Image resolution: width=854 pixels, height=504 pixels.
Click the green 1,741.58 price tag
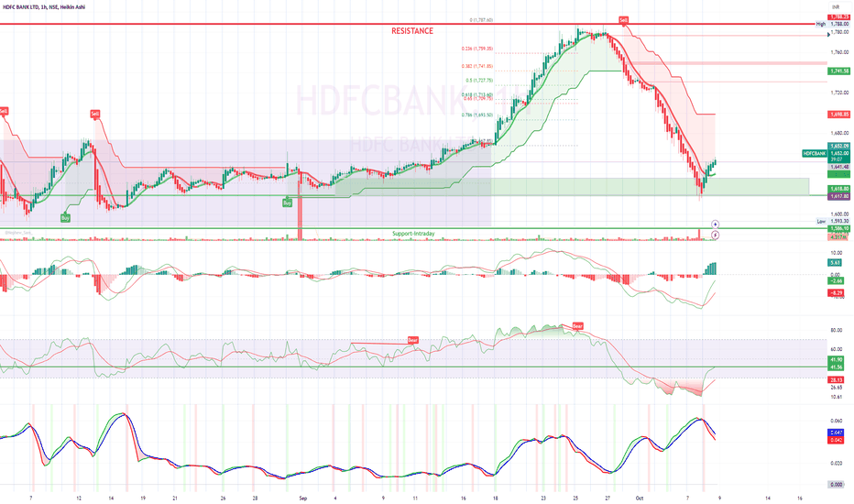(838, 71)
